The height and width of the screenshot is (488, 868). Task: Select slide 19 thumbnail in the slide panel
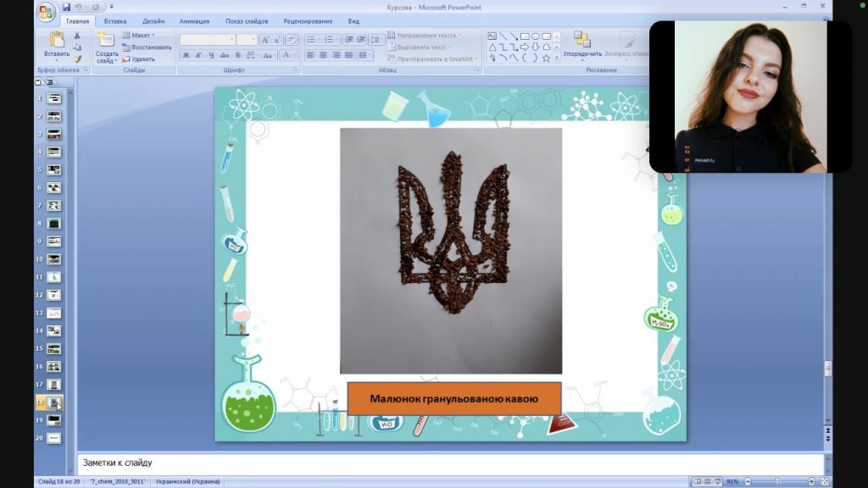[x=54, y=419]
